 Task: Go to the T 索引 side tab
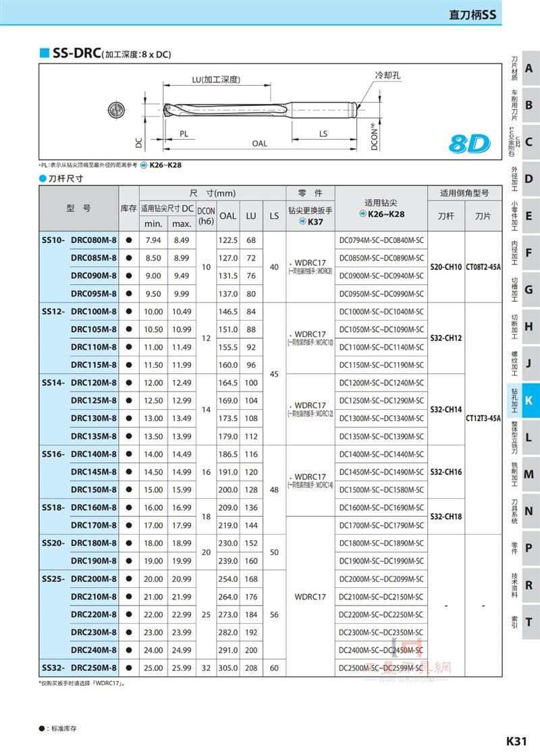[524, 622]
